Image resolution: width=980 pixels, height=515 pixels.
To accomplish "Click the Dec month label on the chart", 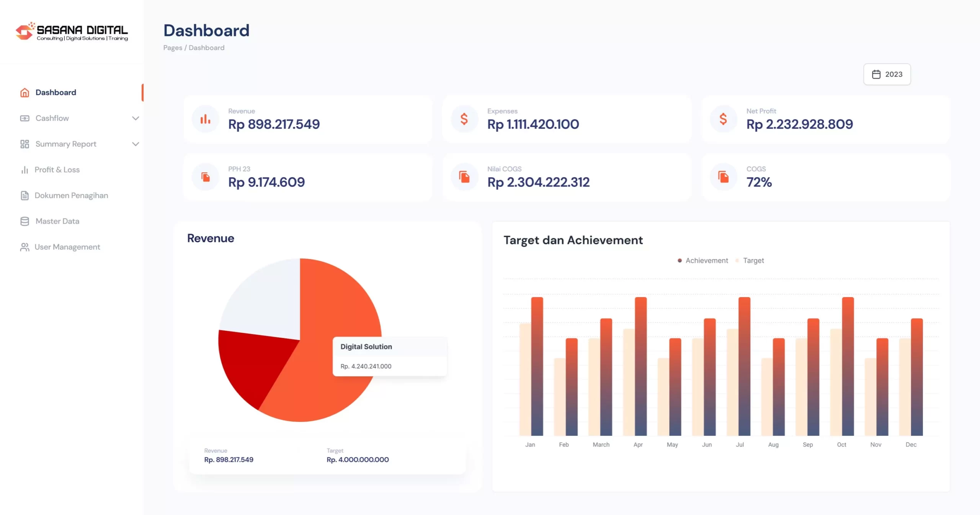I will (x=911, y=445).
